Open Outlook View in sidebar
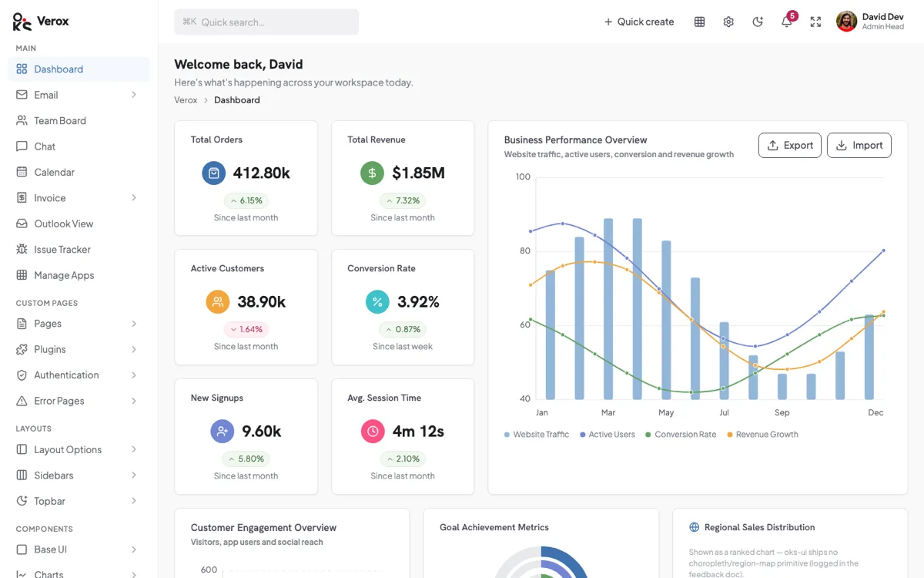This screenshot has height=578, width=924. (79, 223)
